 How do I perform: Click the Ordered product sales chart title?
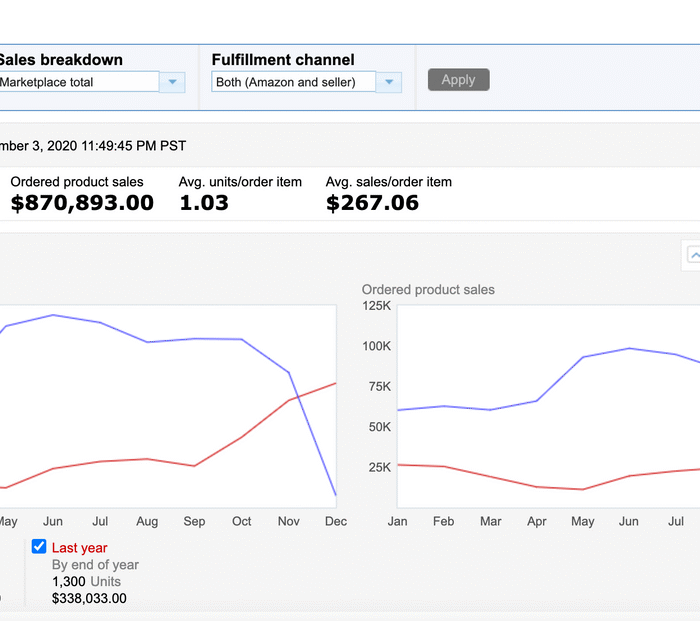coord(428,290)
